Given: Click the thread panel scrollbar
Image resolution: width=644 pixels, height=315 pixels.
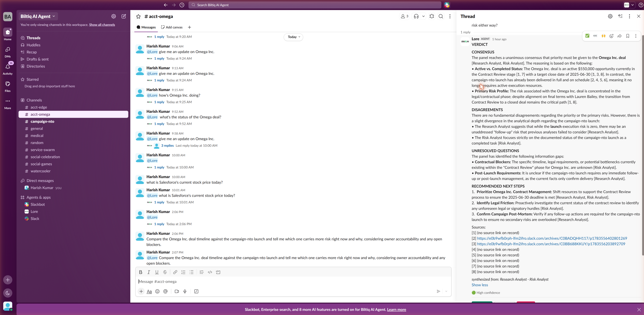Looking at the screenshot, I should point(642,145).
